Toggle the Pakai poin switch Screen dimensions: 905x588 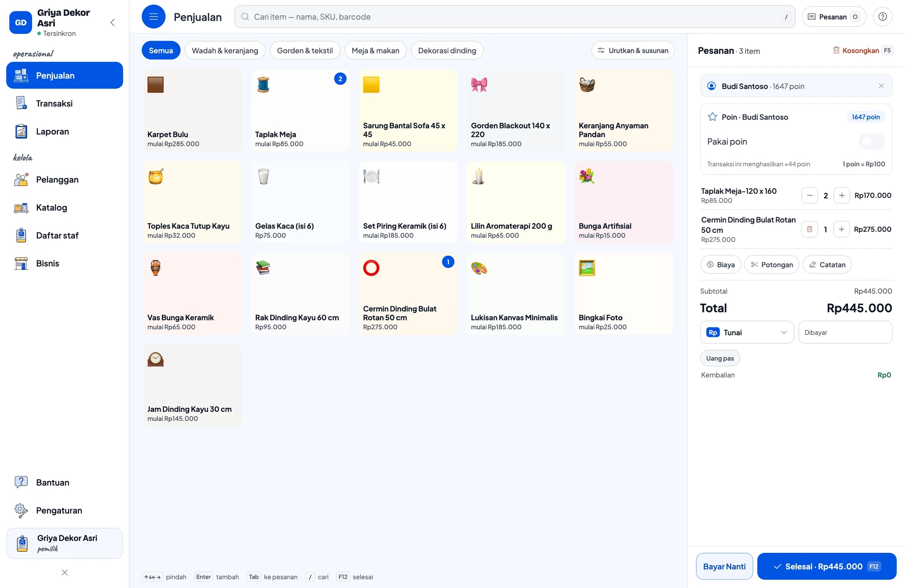(871, 141)
